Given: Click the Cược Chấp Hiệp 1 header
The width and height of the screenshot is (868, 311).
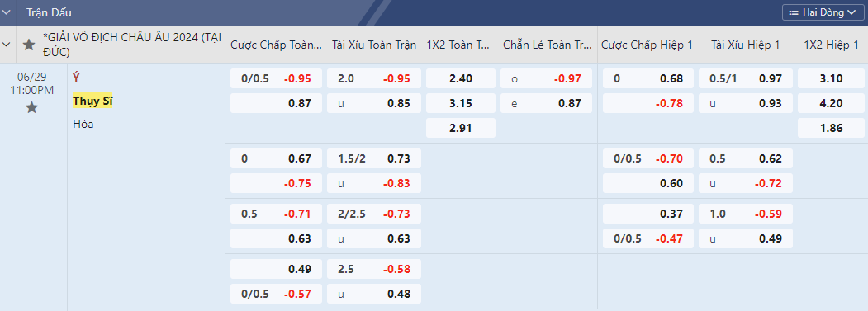Looking at the screenshot, I should tap(647, 45).
